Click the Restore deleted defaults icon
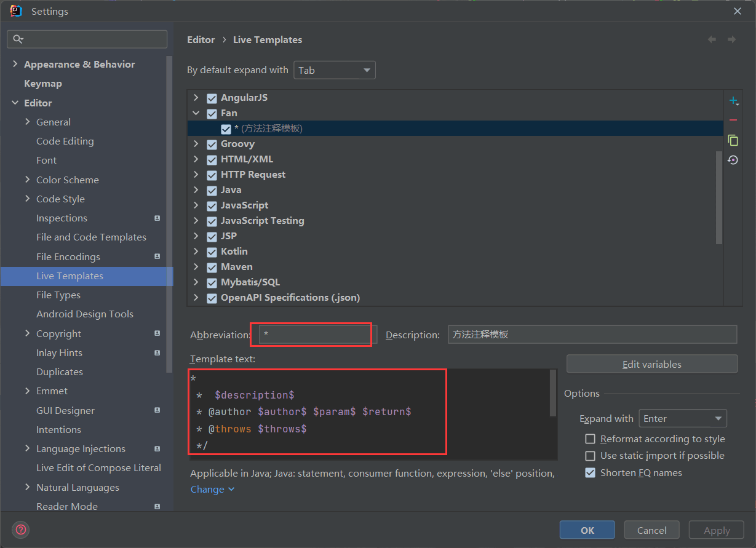Viewport: 756px width, 548px height. pos(733,160)
